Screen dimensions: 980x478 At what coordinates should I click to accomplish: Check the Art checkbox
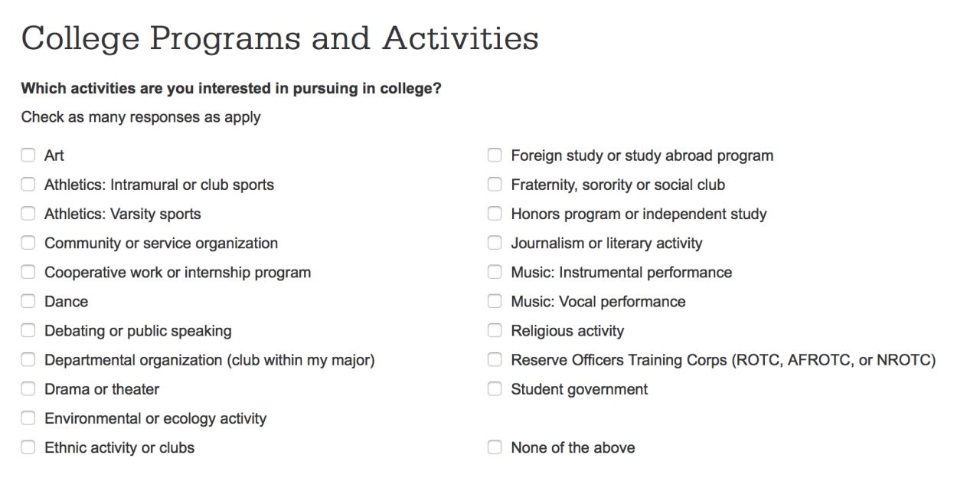pyautogui.click(x=28, y=156)
